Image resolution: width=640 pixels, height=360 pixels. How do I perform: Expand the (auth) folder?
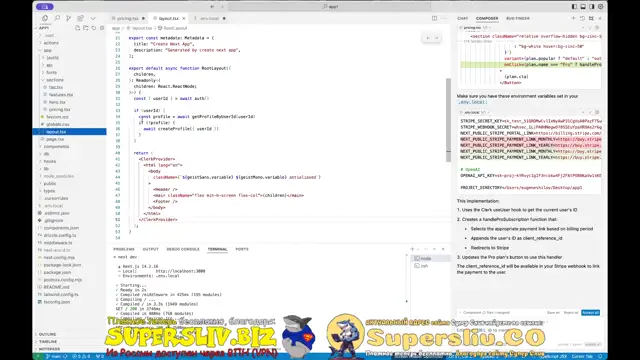point(53,58)
